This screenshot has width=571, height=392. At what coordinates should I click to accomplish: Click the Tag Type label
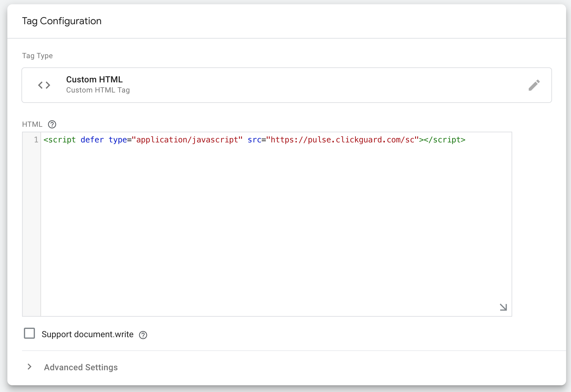point(37,56)
